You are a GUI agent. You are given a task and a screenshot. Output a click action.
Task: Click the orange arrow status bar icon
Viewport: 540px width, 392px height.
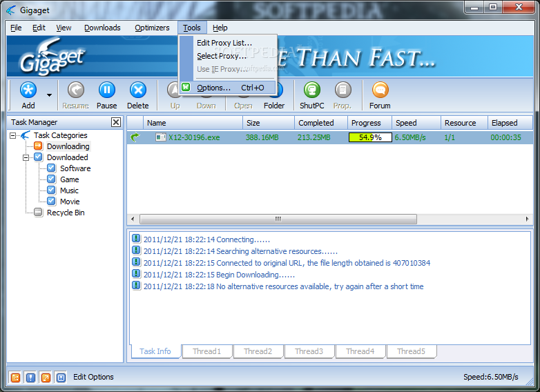click(46, 378)
